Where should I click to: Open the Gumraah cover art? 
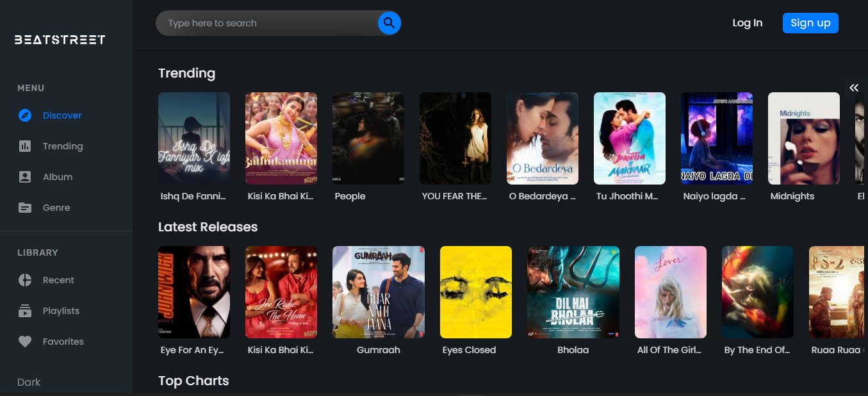tap(379, 292)
